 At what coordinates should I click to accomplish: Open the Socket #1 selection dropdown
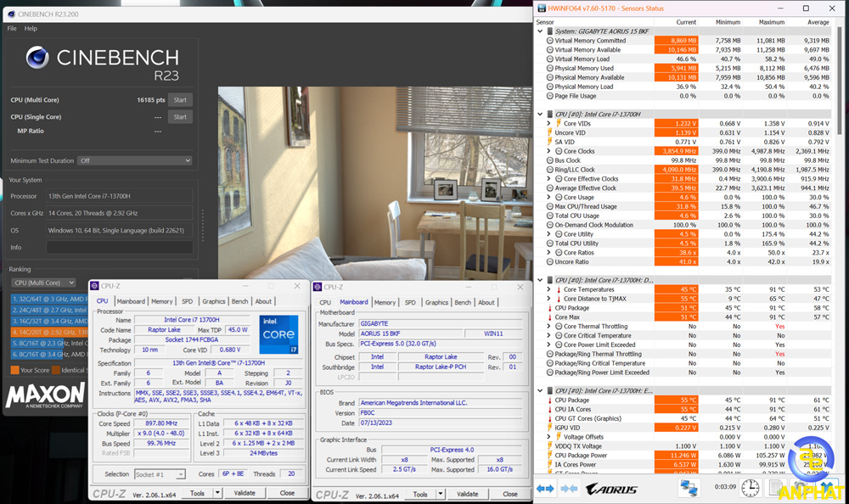(160, 474)
